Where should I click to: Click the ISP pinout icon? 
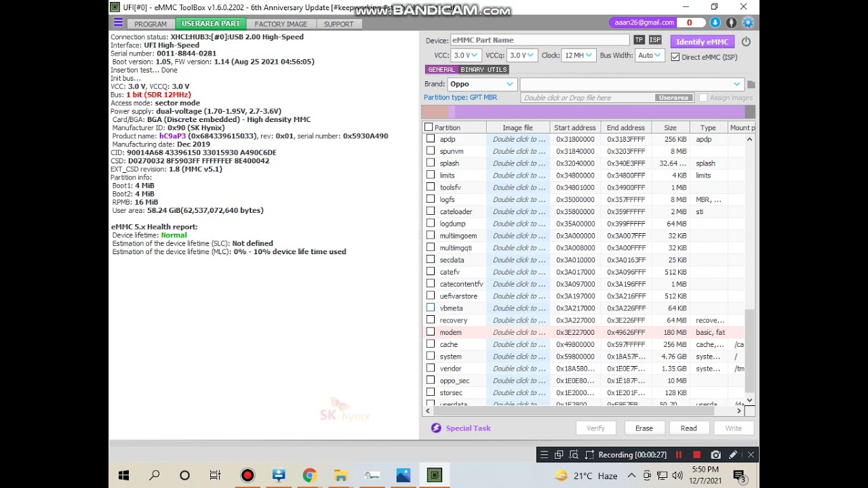(655, 40)
